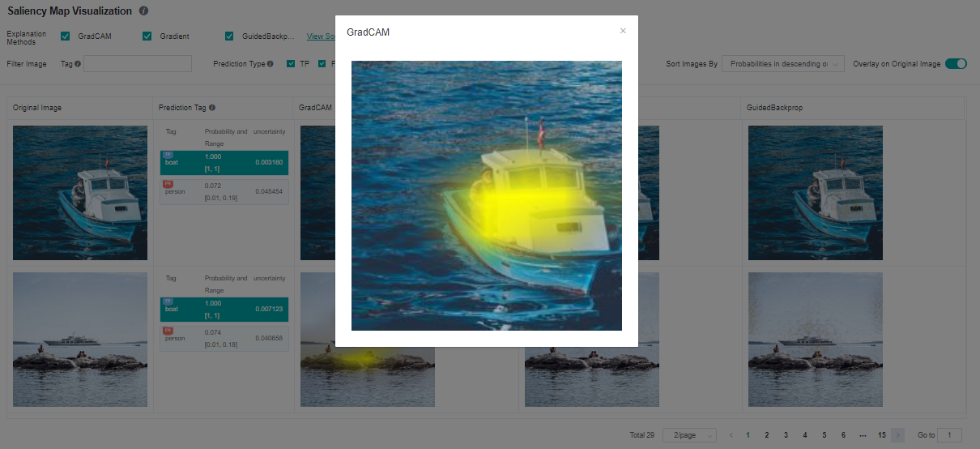This screenshot has width=980, height=449.
Task: Click the pagination ellipsis to jump pages
Action: point(862,435)
